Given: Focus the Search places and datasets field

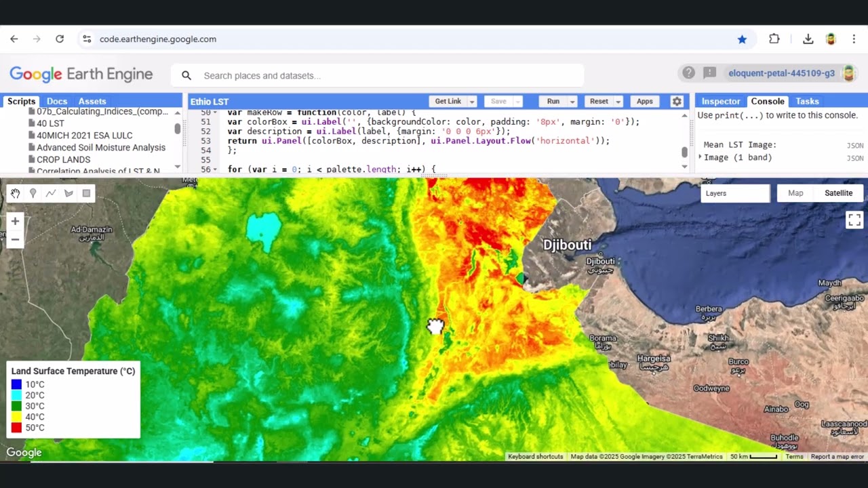Looking at the screenshot, I should pos(378,75).
